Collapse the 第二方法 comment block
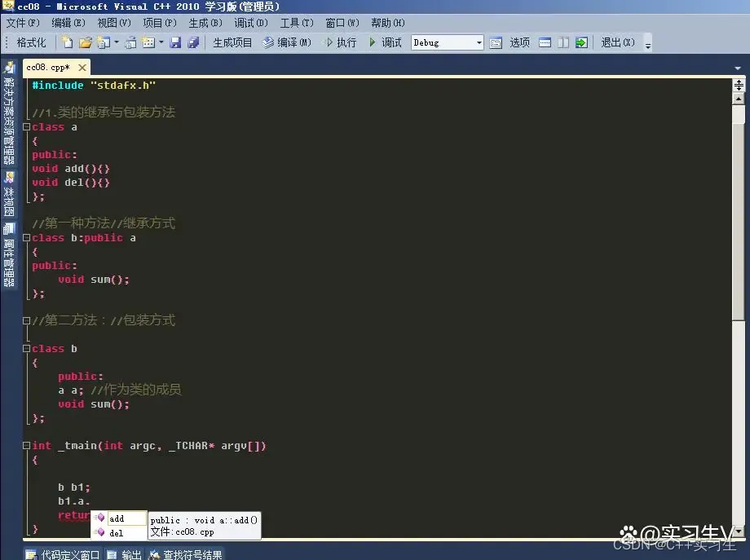The image size is (750, 560). (x=27, y=321)
